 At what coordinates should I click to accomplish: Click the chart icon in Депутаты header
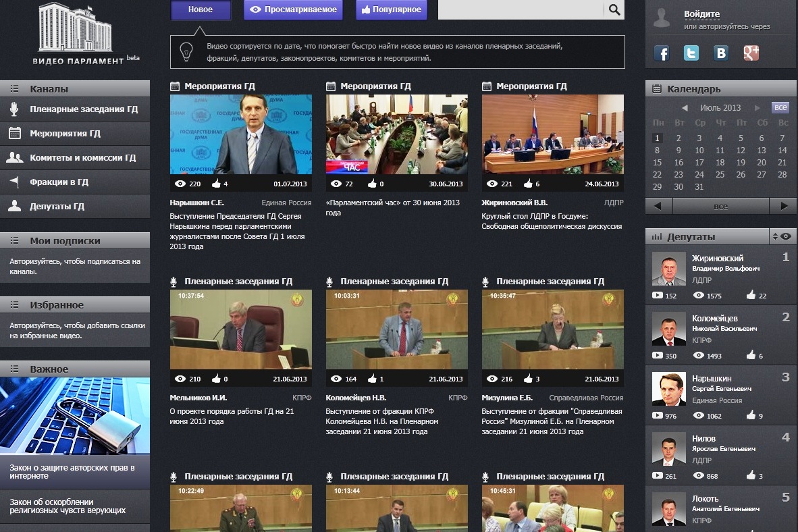(x=657, y=236)
